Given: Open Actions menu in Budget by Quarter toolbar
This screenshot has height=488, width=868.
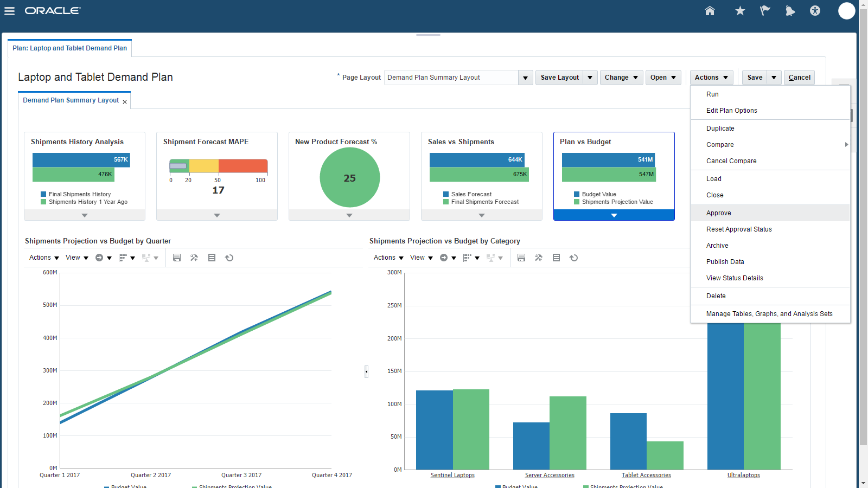Looking at the screenshot, I should tap(44, 258).
